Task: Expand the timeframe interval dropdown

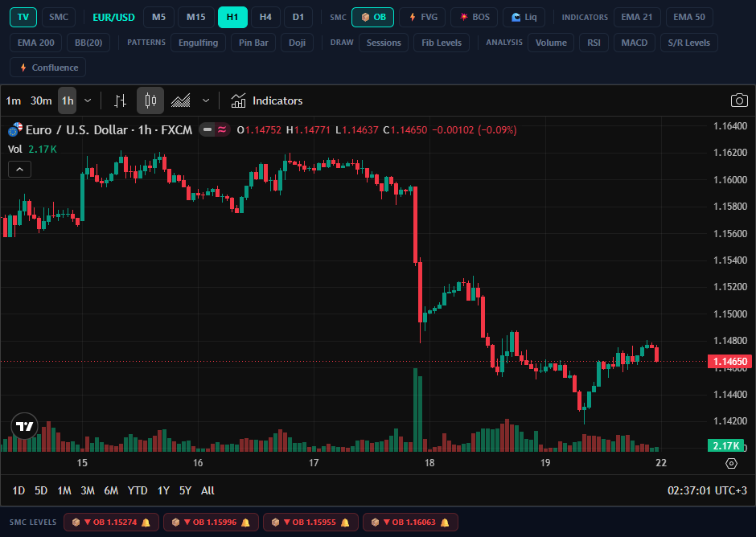Action: click(x=88, y=100)
